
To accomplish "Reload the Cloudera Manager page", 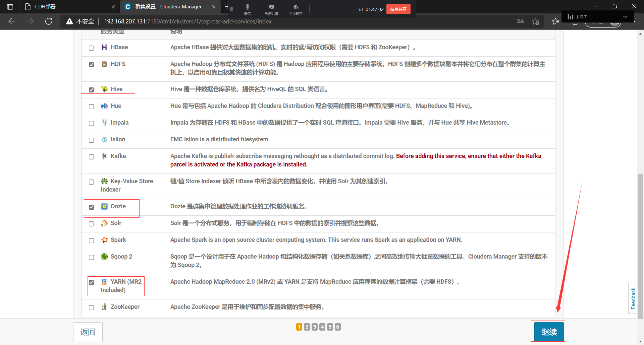I will click(49, 21).
